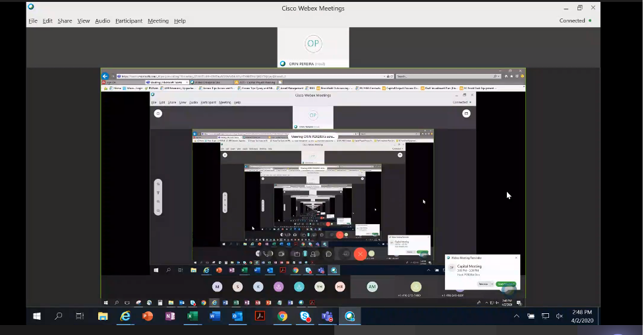Toggle the muted volume tray icon
Screen dimensions: 644x335
click(x=559, y=316)
